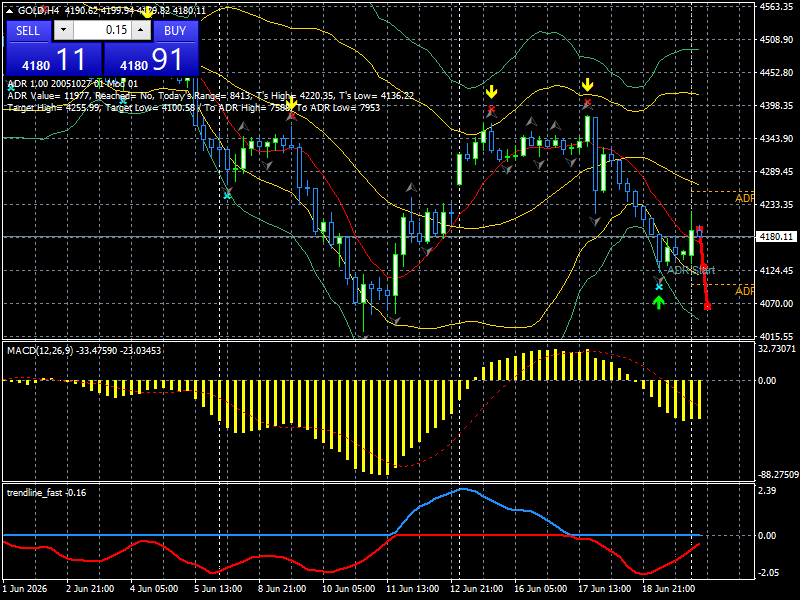The image size is (800, 600).
Task: Click the '10 Jun 05:00' time label
Action: 348,589
